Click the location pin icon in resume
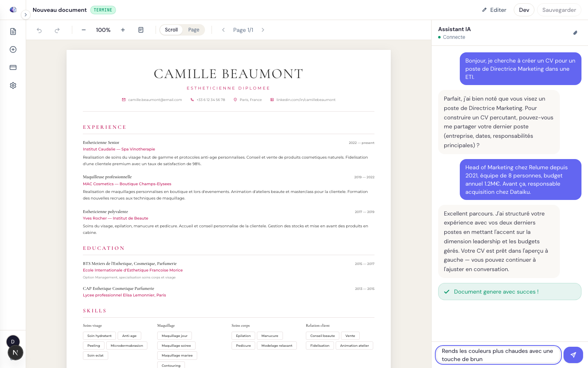The width and height of the screenshot is (588, 368). point(235,100)
